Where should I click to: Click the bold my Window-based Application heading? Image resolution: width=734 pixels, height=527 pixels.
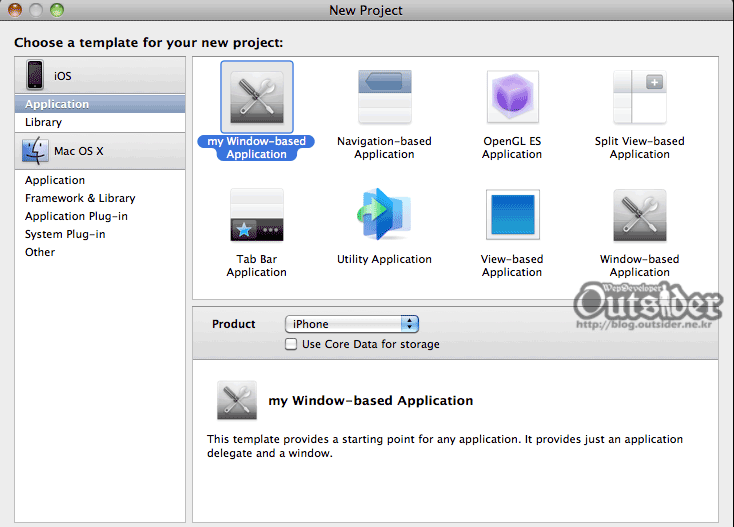pos(371,401)
